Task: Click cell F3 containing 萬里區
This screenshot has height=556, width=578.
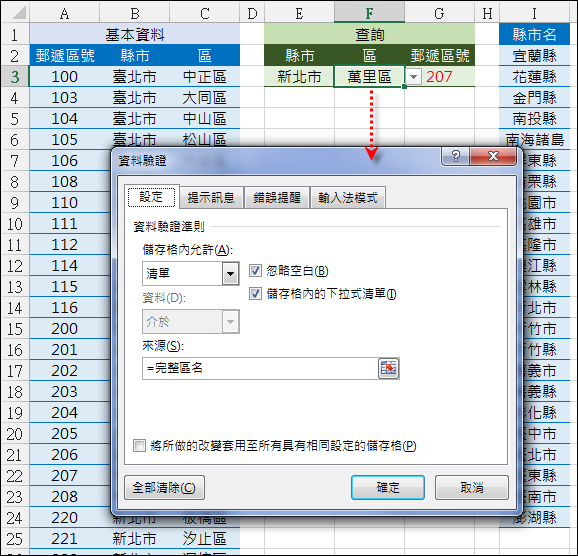Action: pos(369,77)
